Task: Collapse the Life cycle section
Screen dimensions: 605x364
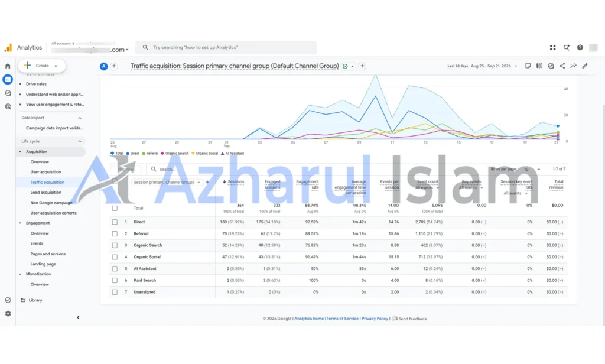Action: [80, 141]
